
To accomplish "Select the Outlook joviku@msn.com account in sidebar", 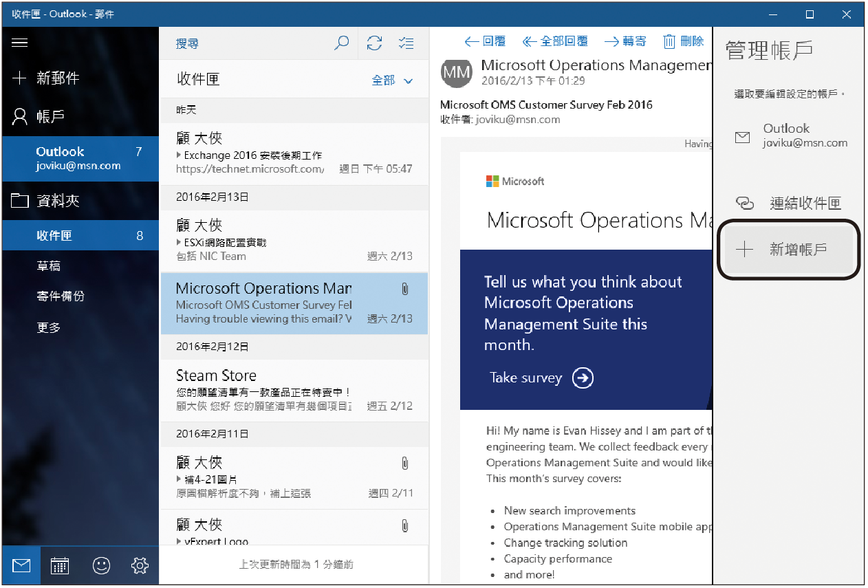I will [x=80, y=158].
